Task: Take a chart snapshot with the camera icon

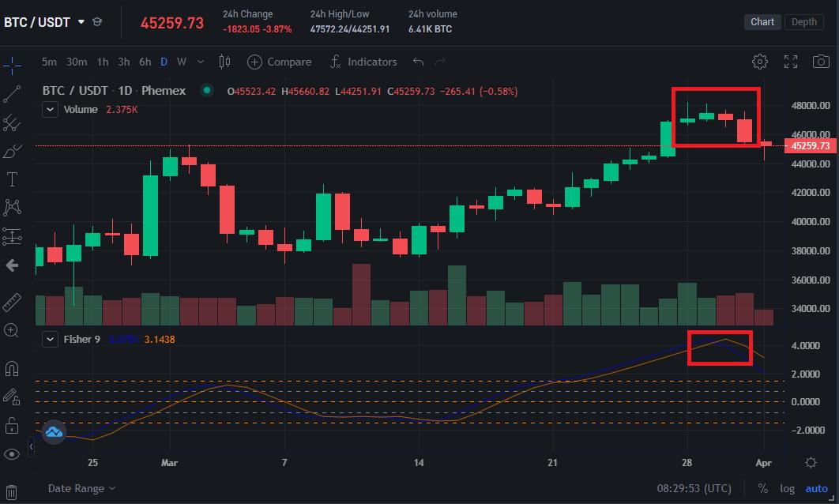Action: [x=822, y=61]
